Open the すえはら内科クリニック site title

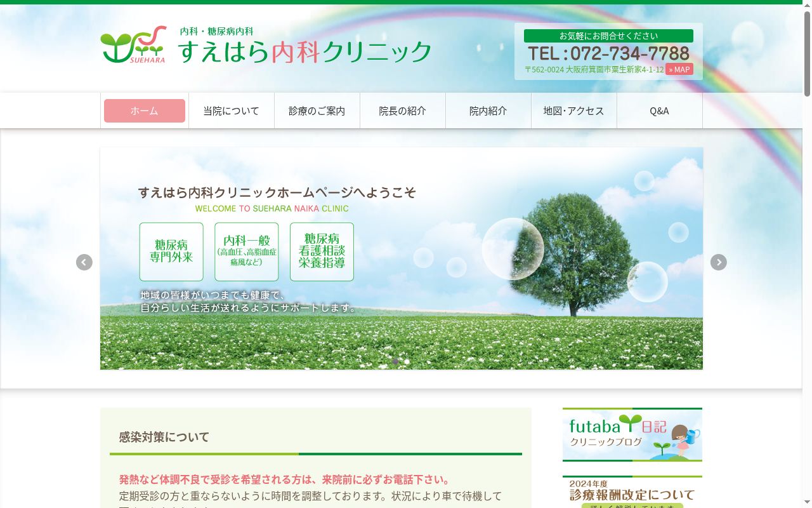(304, 52)
